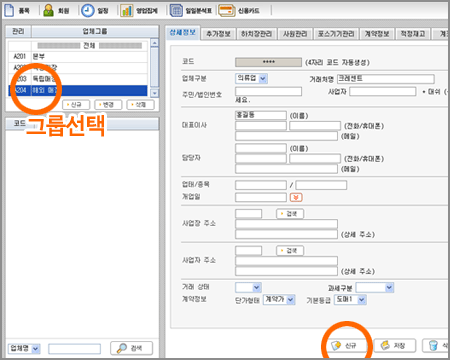Click the 사업장 주소 상세 주소 field
The width and height of the screenshot is (450, 360).
pyautogui.click(x=286, y=234)
